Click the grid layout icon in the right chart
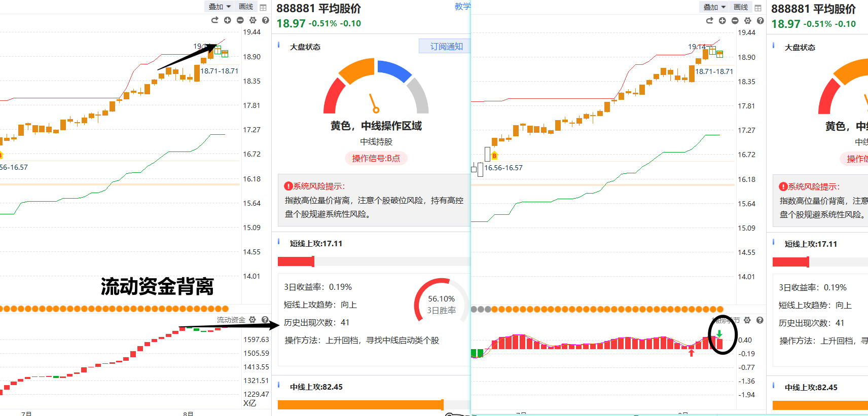The height and width of the screenshot is (416, 868). [758, 8]
